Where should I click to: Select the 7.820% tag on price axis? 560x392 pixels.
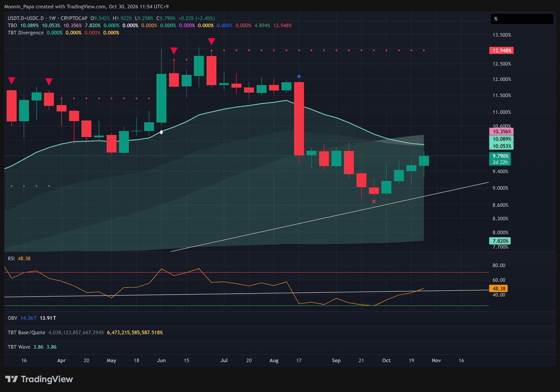[500, 241]
